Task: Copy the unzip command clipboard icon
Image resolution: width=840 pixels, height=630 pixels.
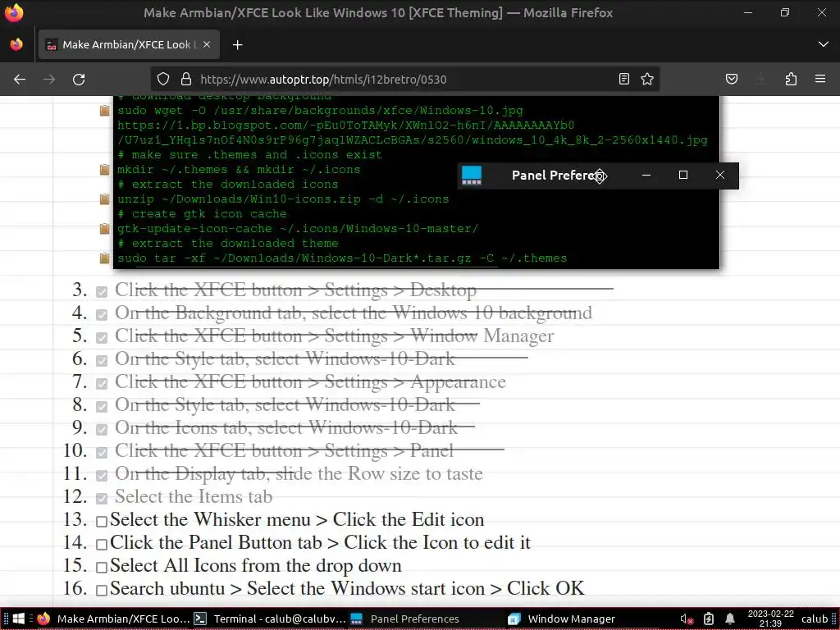Action: point(105,199)
